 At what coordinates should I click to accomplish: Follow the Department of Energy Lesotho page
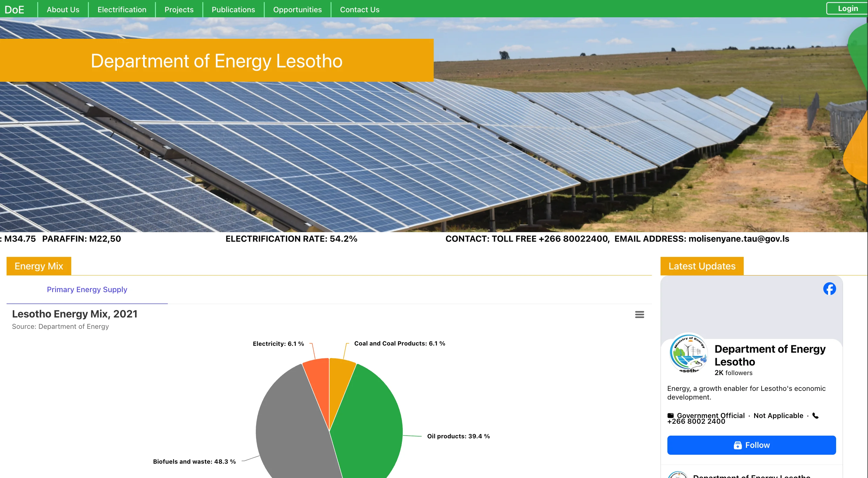click(x=751, y=445)
